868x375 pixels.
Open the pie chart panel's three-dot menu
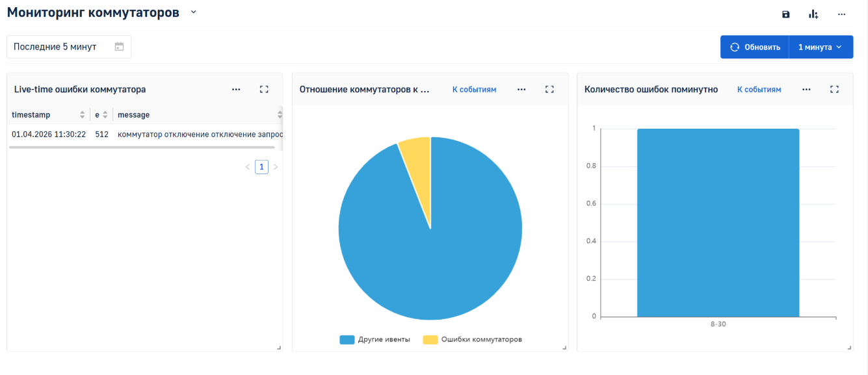[521, 89]
